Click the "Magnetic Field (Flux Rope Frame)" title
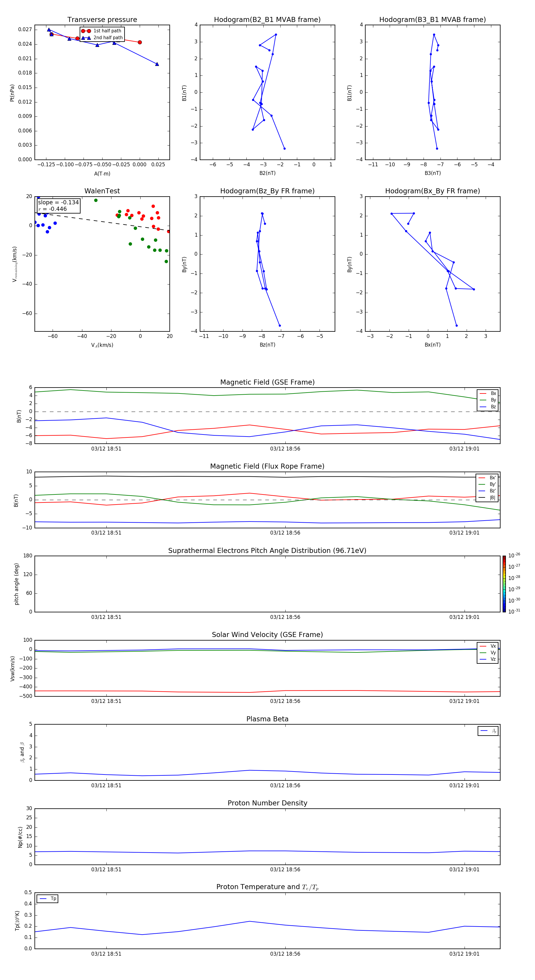This screenshot has height=980, width=535. [267, 467]
